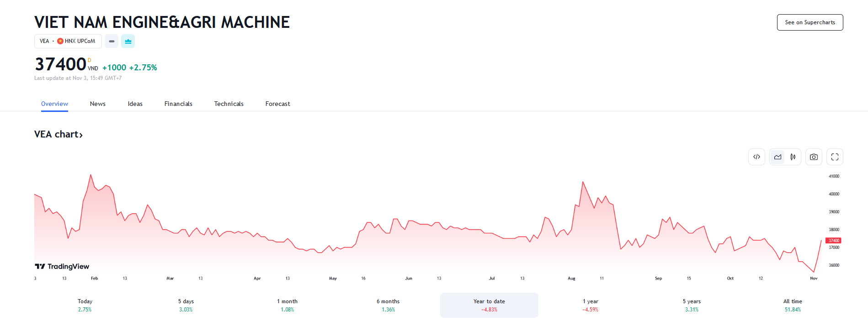
Task: Switch to candlestick chart style
Action: (x=793, y=157)
